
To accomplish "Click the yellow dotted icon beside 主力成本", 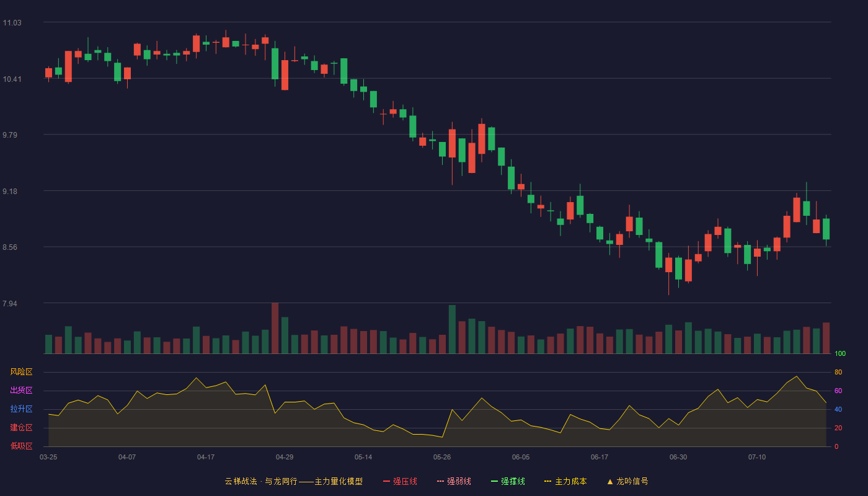I will pos(548,481).
